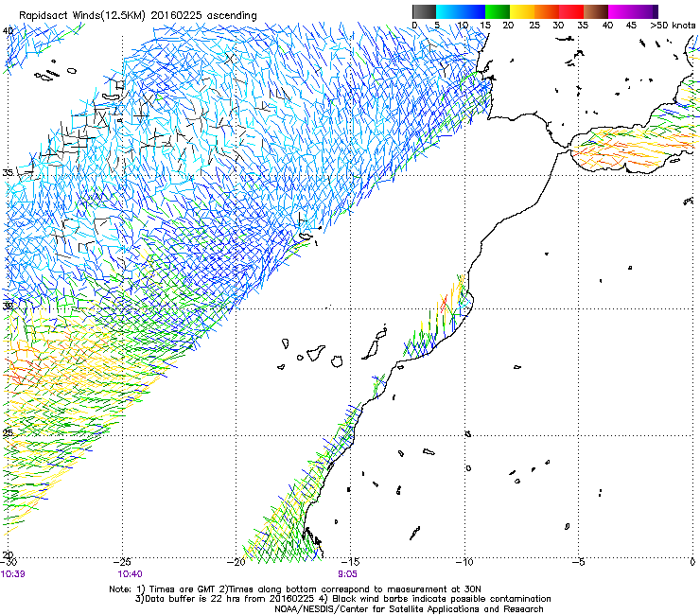This screenshot has height=615, width=700.
Task: Click the '10' label under the color legend
Action: point(463,25)
